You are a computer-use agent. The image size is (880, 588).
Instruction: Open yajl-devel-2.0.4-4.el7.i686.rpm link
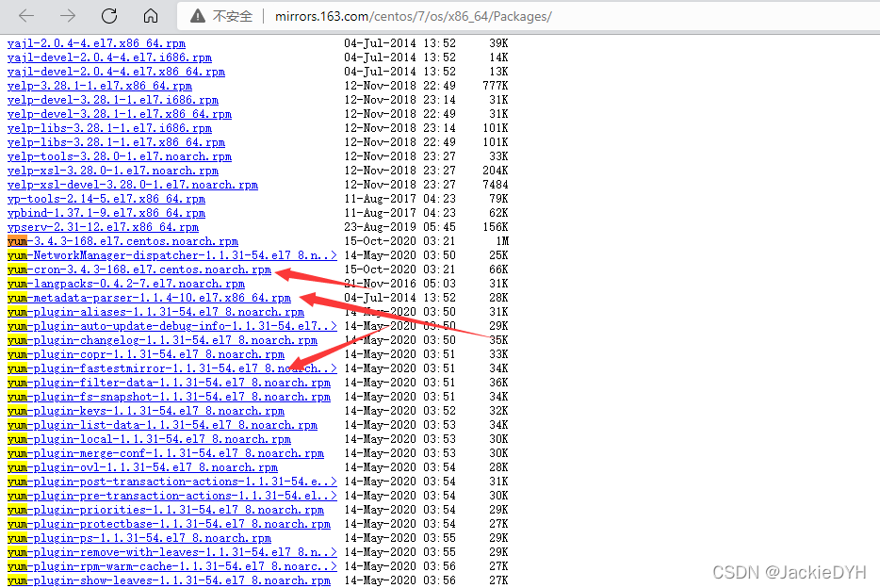[x=109, y=57]
